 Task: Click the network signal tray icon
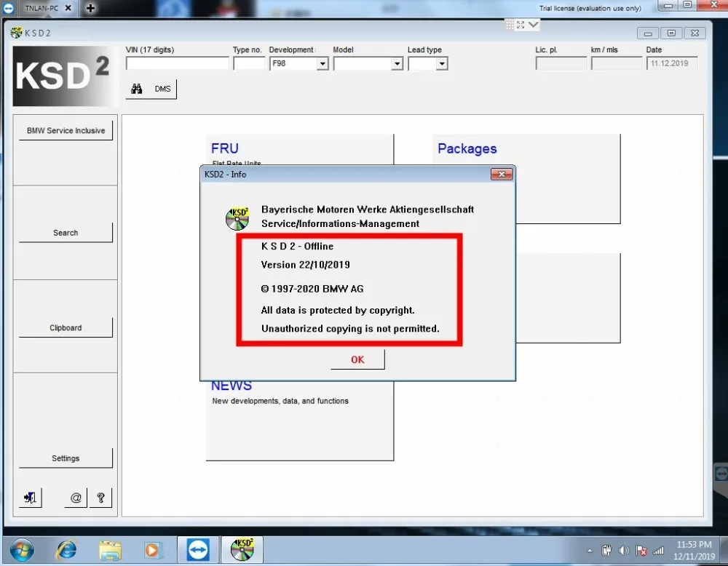click(x=658, y=551)
